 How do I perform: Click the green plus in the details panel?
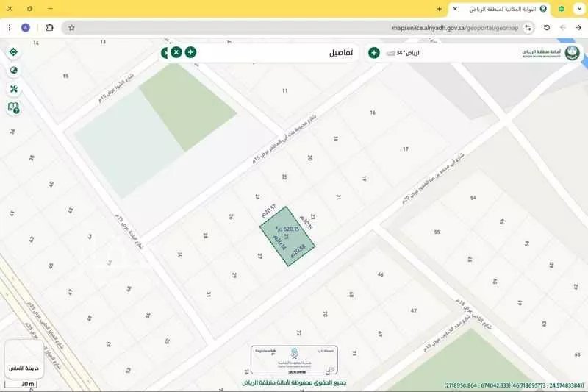pos(190,52)
